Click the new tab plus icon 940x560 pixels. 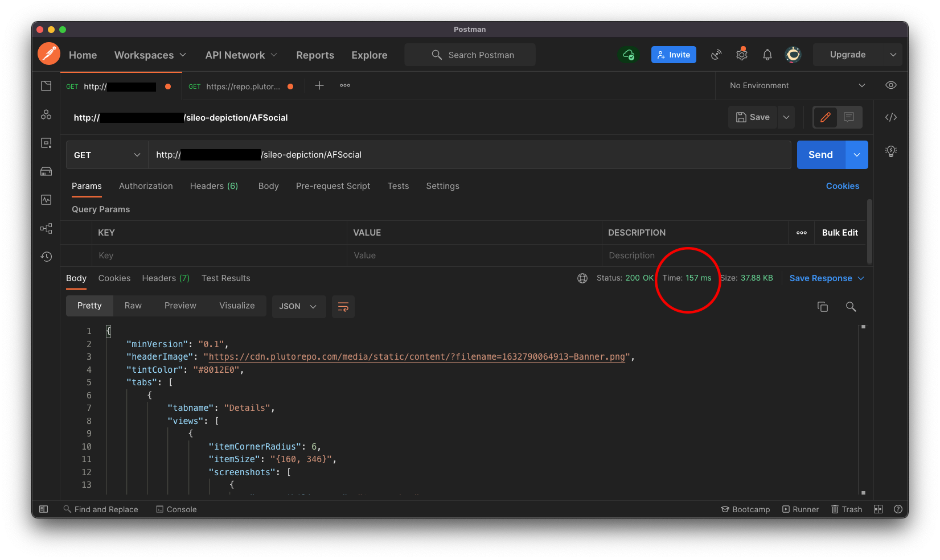[319, 85]
